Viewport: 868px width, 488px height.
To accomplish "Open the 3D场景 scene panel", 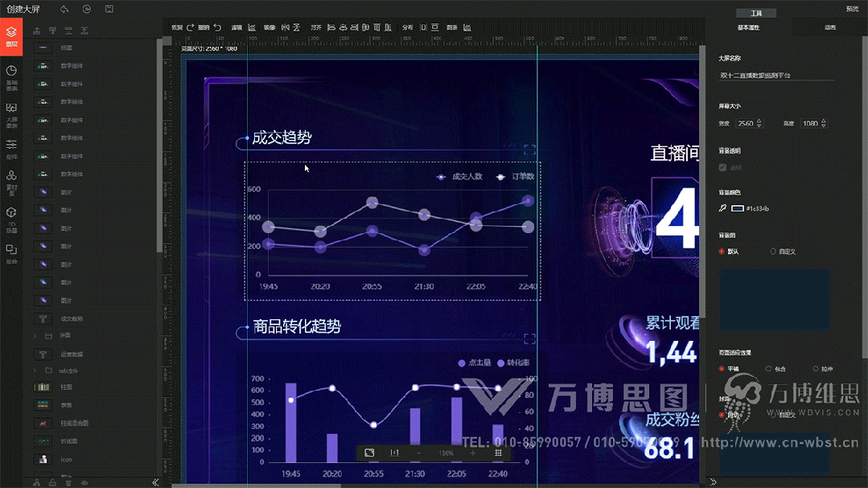I will point(11,217).
